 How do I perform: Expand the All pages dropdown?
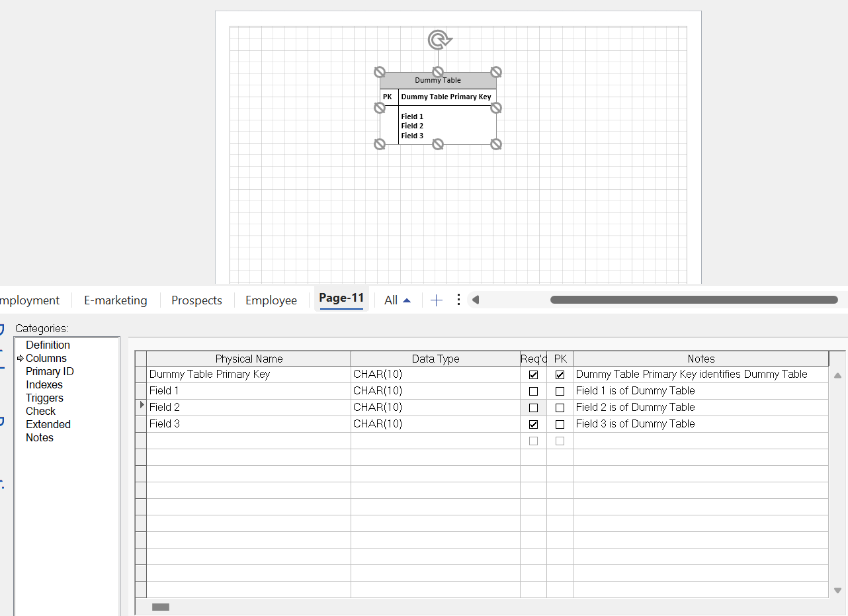398,300
